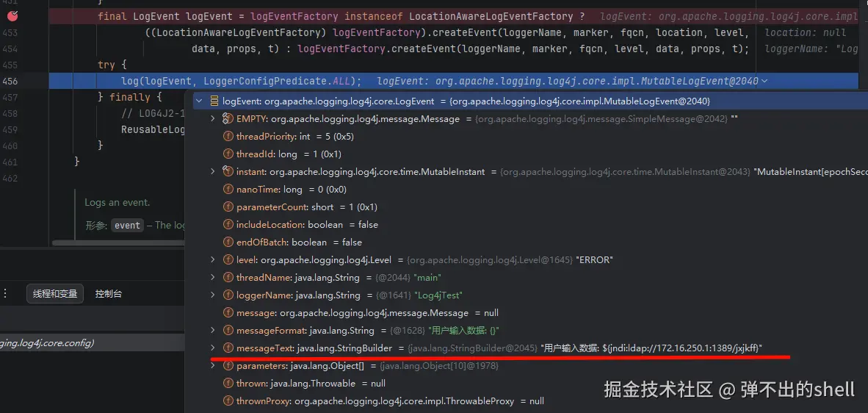This screenshot has width=868, height=413.
Task: Open the inline logEvent dropdown chevron
Action: coord(764,81)
